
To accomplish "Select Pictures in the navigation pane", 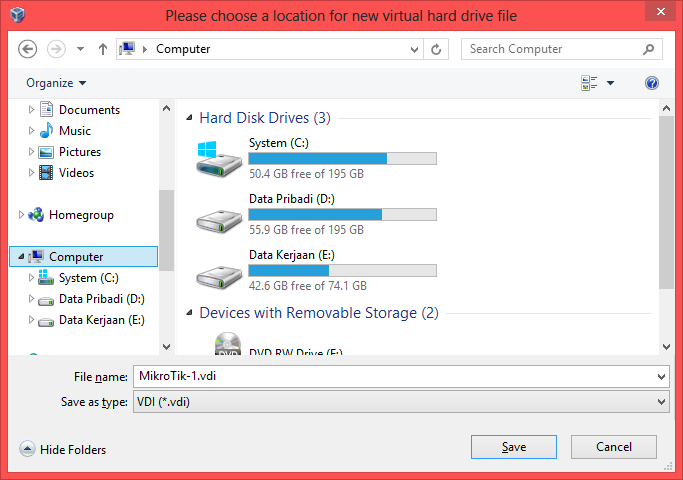I will point(80,152).
